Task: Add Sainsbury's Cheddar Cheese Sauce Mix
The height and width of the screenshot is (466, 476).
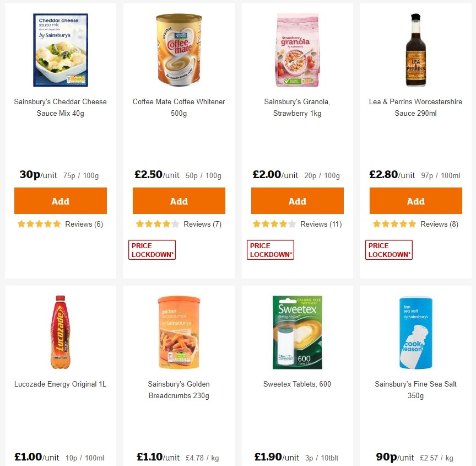Action: coord(60,201)
